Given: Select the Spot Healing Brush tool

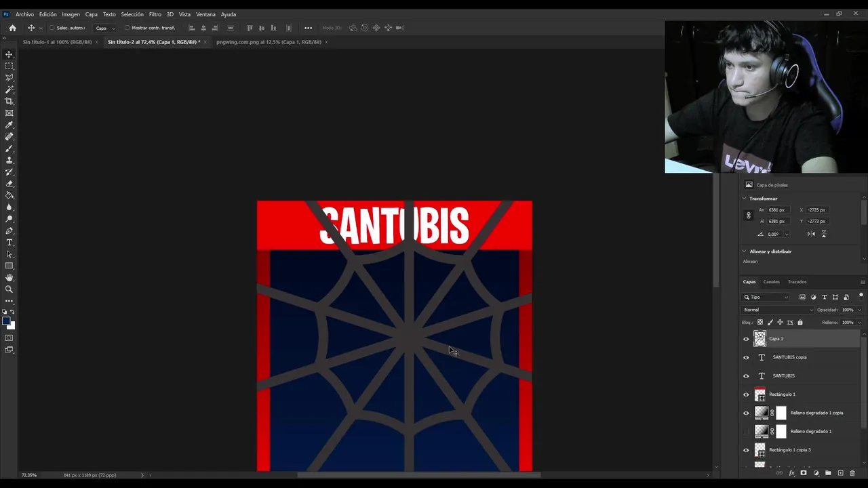Looking at the screenshot, I should 9,136.
